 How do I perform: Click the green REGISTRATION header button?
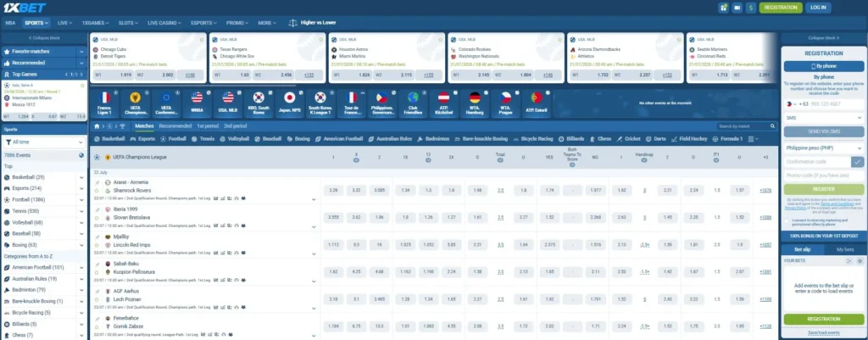click(x=781, y=8)
